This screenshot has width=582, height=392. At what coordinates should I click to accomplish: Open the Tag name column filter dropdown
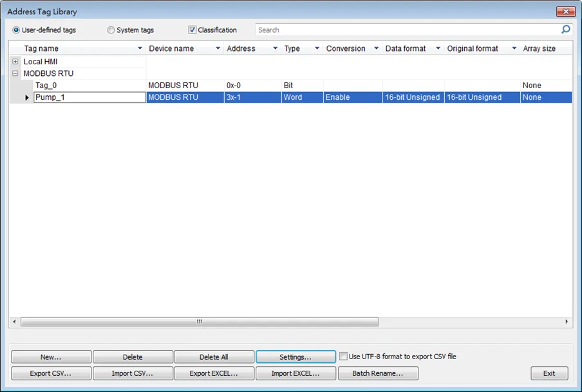click(140, 48)
